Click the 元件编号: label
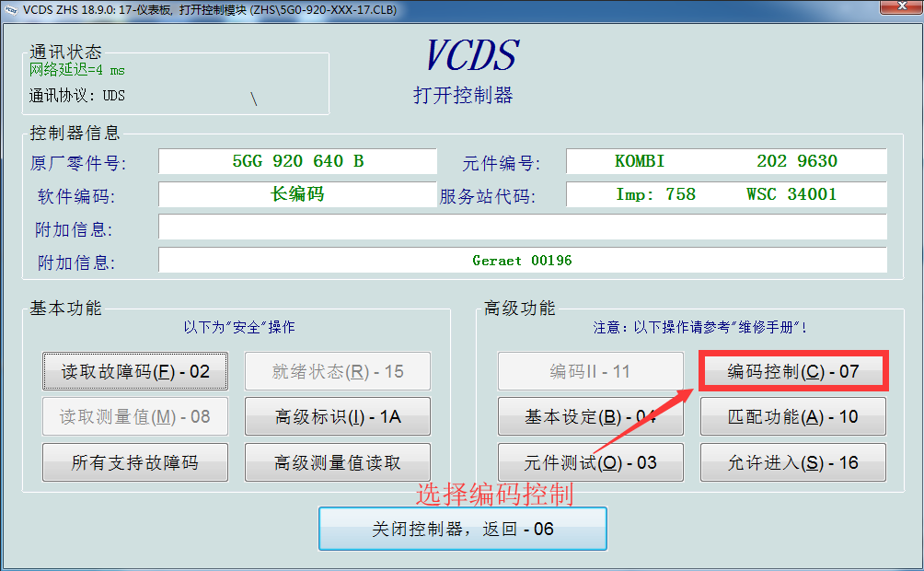 click(502, 163)
